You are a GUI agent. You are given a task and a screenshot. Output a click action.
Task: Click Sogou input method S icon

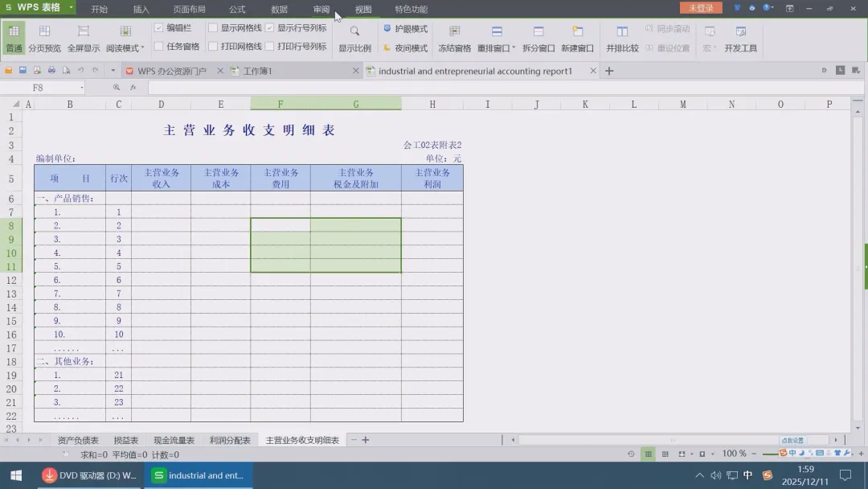[x=768, y=475]
